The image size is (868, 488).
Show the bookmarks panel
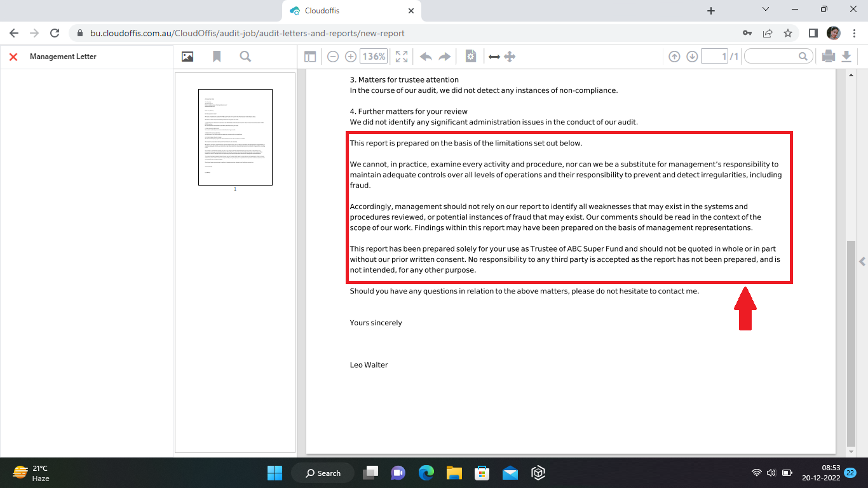[217, 57]
